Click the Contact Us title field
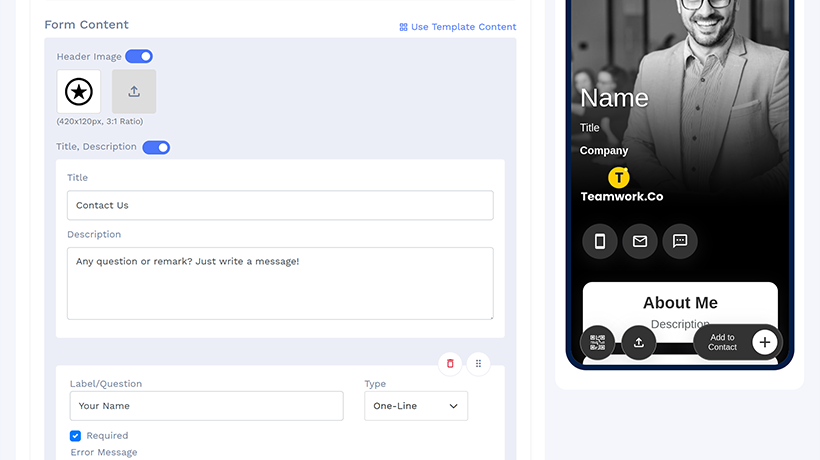820x460 pixels. tap(280, 205)
